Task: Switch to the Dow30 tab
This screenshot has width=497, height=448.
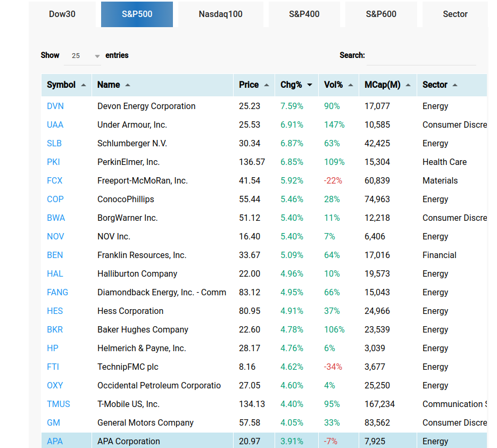Action: [62, 14]
